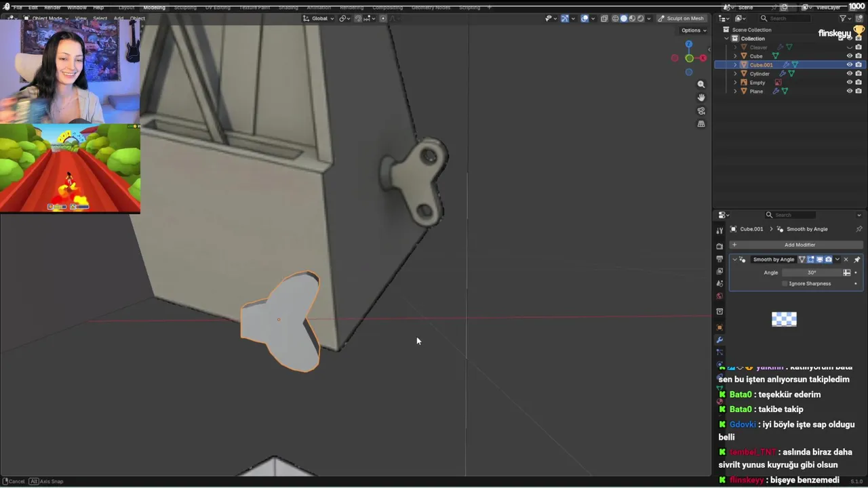Open the viewport shading options dropdown arrow

(649, 18)
